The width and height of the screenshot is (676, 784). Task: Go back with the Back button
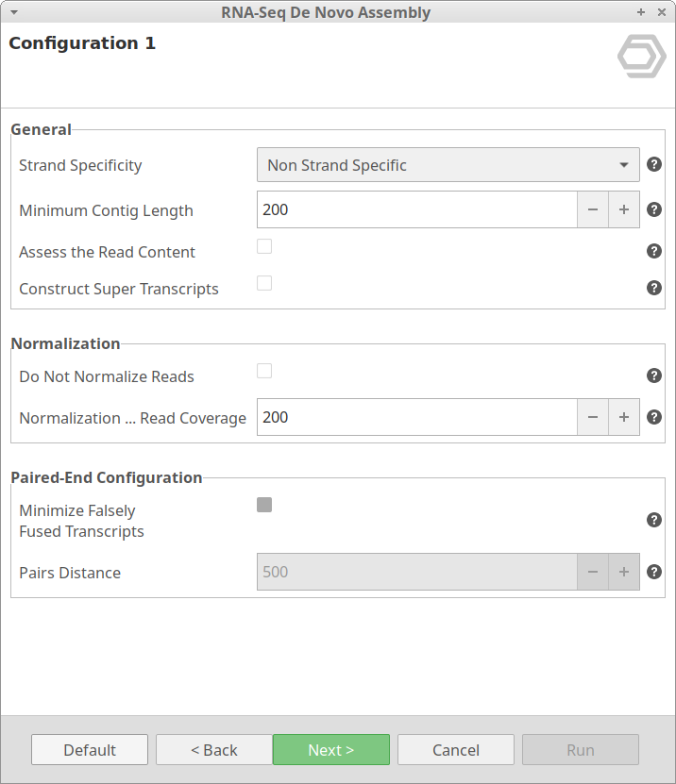(213, 750)
